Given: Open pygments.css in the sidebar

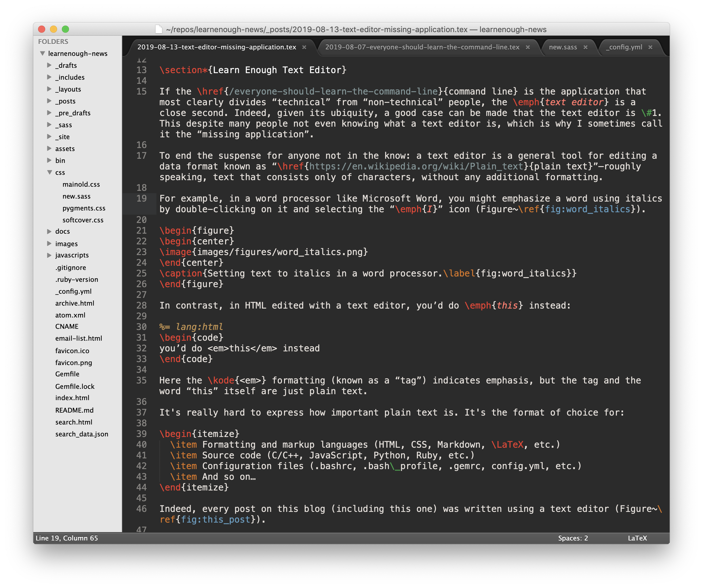Looking at the screenshot, I should pyautogui.click(x=84, y=208).
